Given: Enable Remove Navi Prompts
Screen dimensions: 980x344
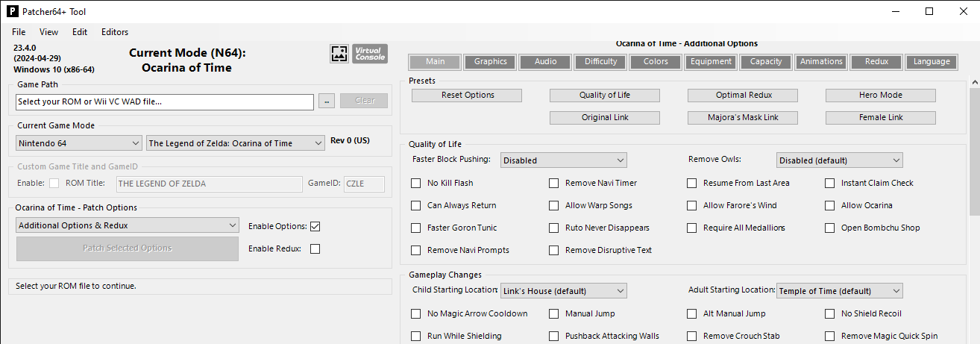Looking at the screenshot, I should point(416,250).
